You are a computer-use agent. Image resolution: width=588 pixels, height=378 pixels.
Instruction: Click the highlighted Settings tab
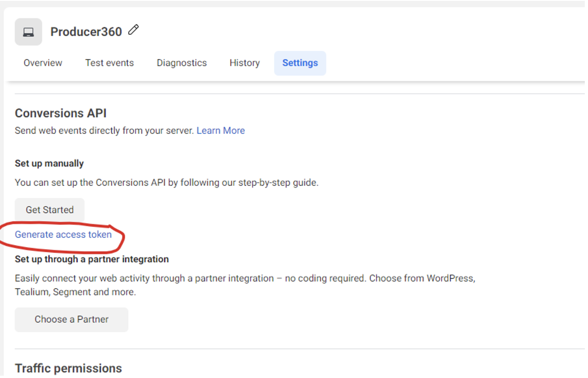tap(300, 63)
